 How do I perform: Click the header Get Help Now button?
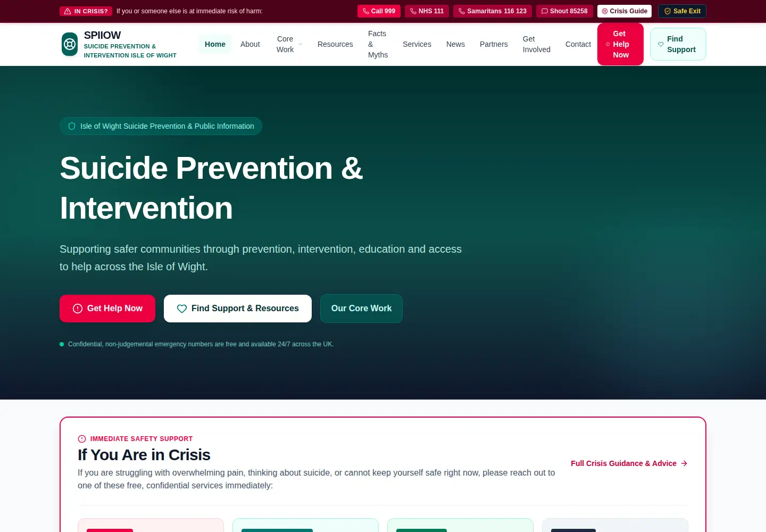coord(620,44)
